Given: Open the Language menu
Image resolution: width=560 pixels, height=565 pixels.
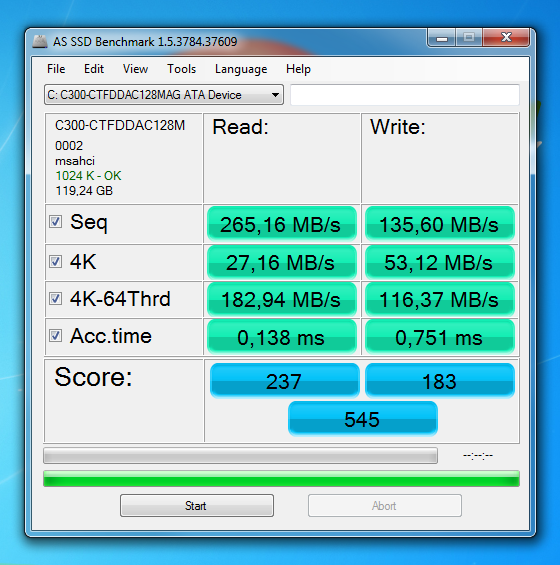Looking at the screenshot, I should (241, 69).
